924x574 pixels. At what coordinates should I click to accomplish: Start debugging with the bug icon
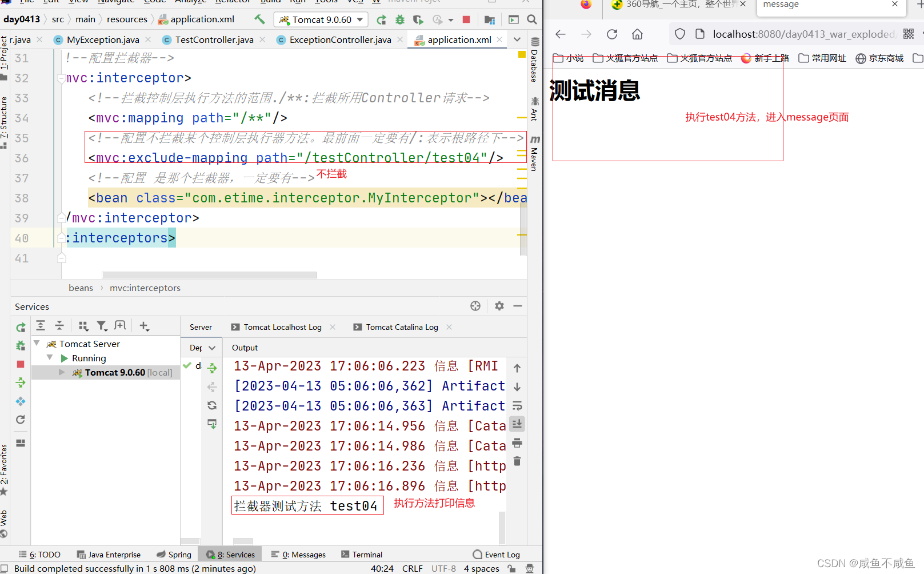click(x=400, y=20)
